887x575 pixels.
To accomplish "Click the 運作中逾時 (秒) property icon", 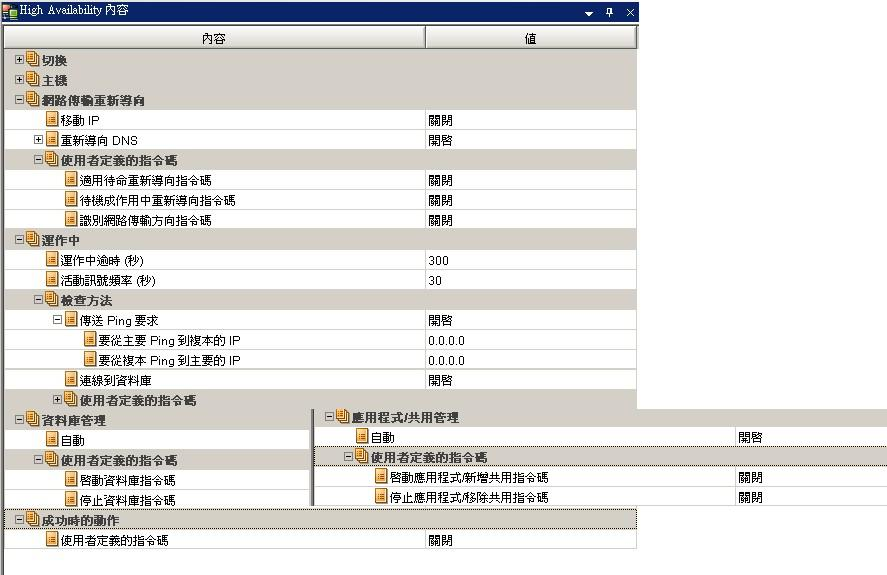I will 52,259.
